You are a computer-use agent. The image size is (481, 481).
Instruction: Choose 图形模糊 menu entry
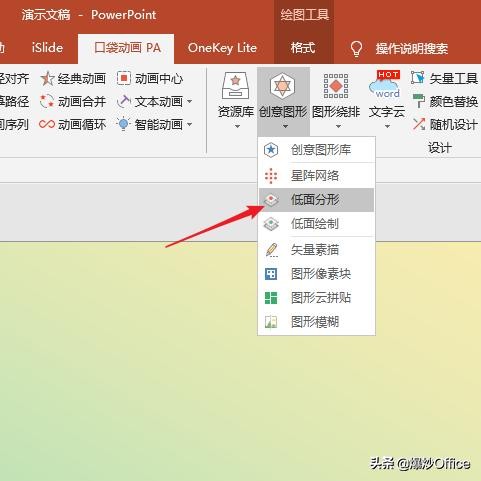pyautogui.click(x=316, y=322)
